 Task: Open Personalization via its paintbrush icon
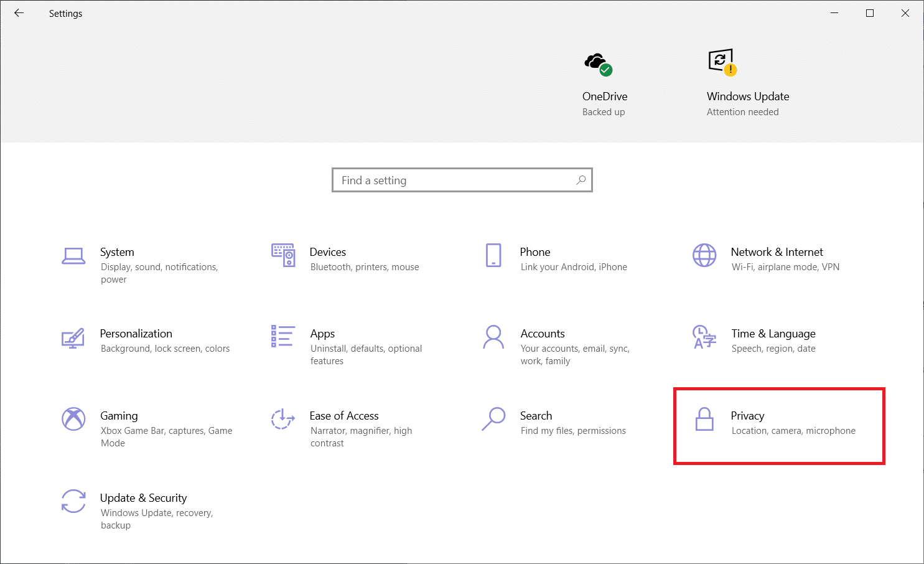click(x=73, y=338)
